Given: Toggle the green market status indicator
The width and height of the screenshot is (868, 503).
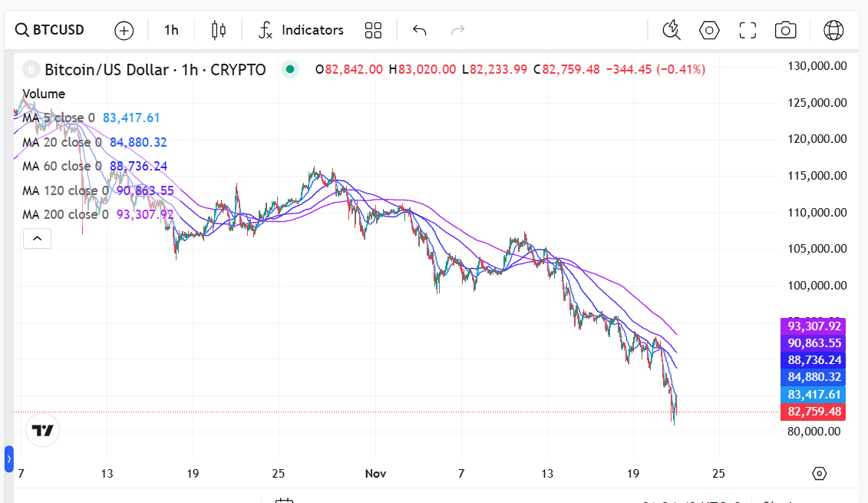Looking at the screenshot, I should (x=290, y=69).
